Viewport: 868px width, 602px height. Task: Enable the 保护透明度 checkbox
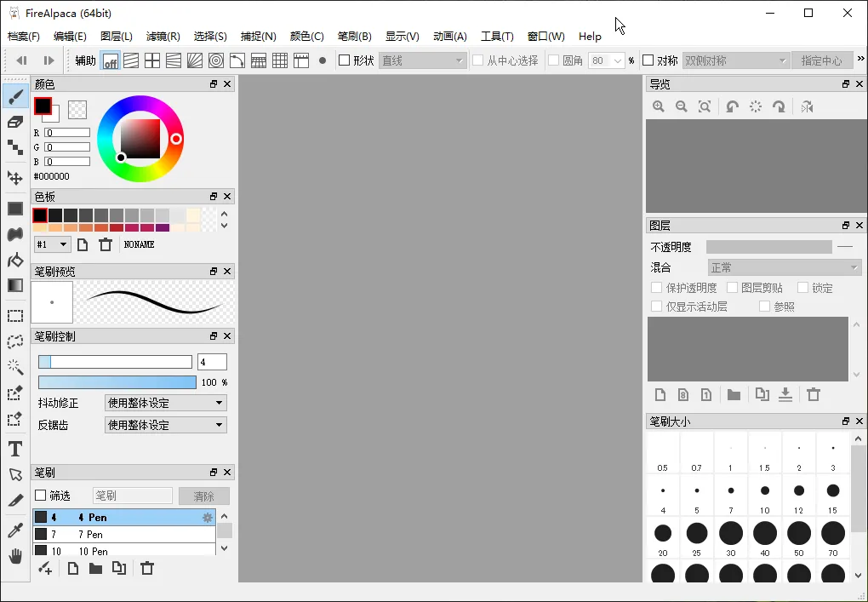(657, 288)
